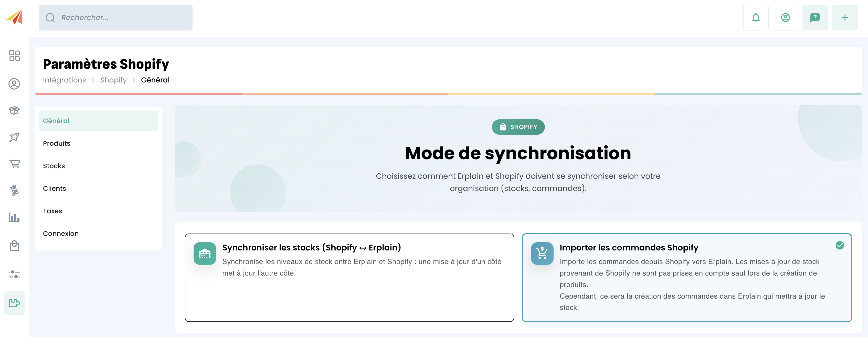Open the help question bubble icon

click(x=815, y=17)
